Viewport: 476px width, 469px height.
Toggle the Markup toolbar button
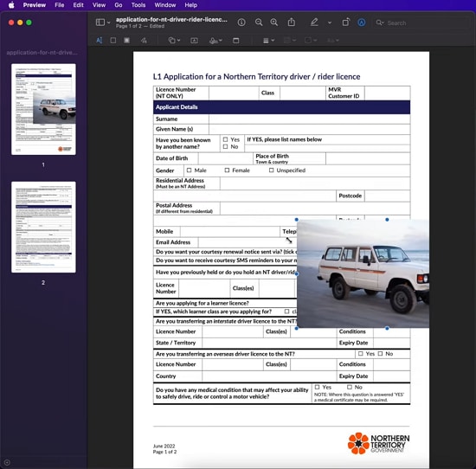361,22
